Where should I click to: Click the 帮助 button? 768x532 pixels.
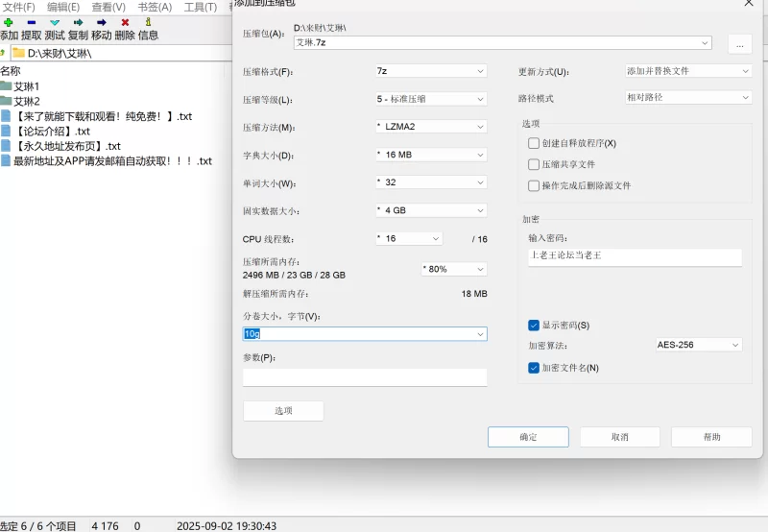coord(711,437)
